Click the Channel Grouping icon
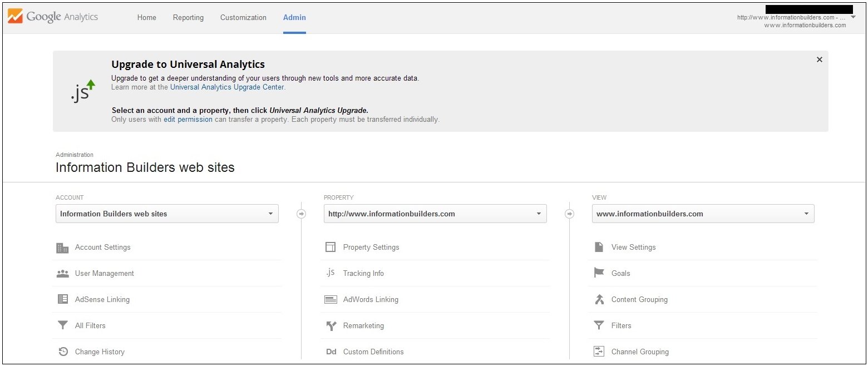868x366 pixels. click(599, 352)
